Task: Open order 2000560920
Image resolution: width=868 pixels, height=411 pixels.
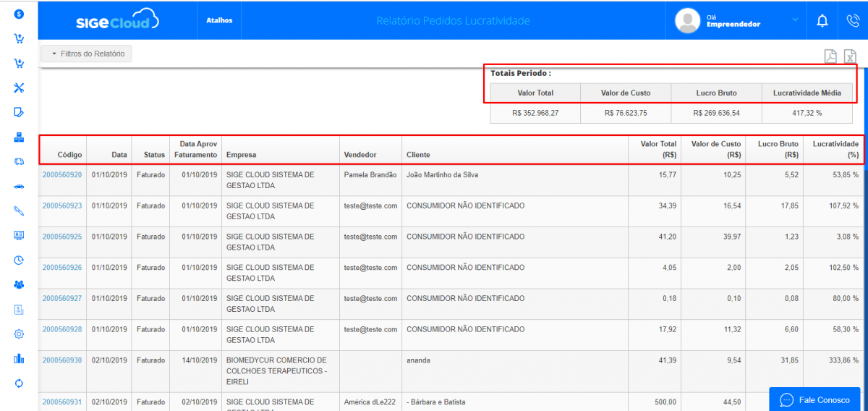Action: (62, 175)
